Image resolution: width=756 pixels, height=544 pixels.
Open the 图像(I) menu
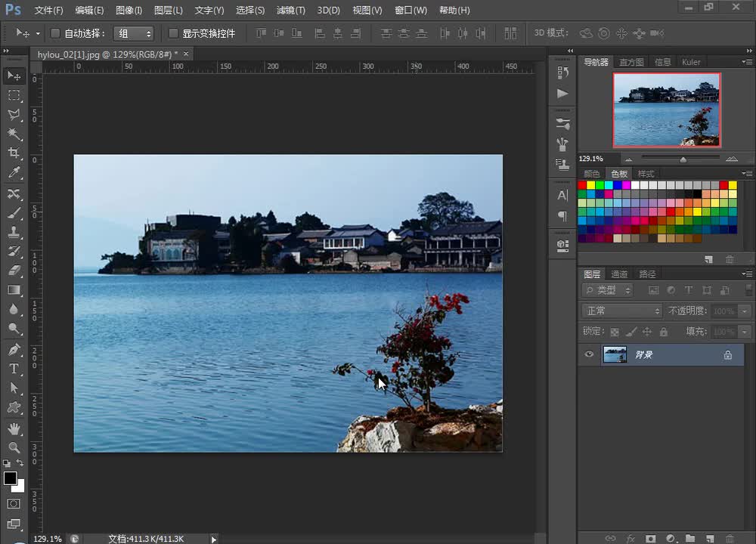tap(129, 11)
